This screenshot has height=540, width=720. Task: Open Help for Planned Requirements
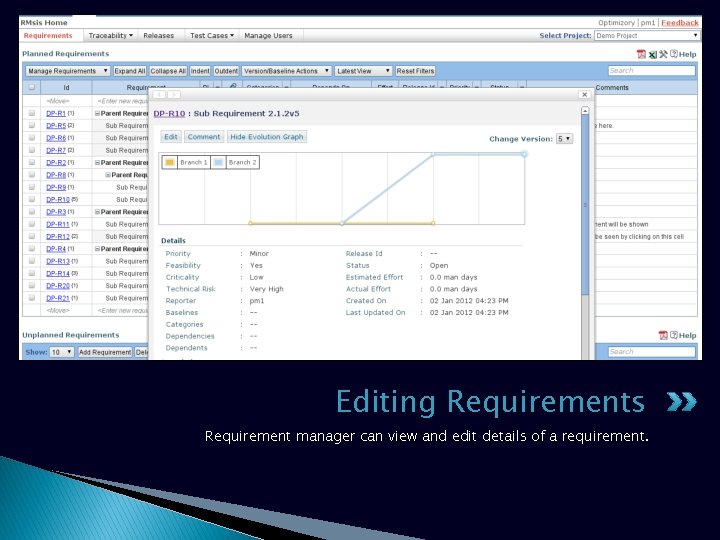(683, 54)
